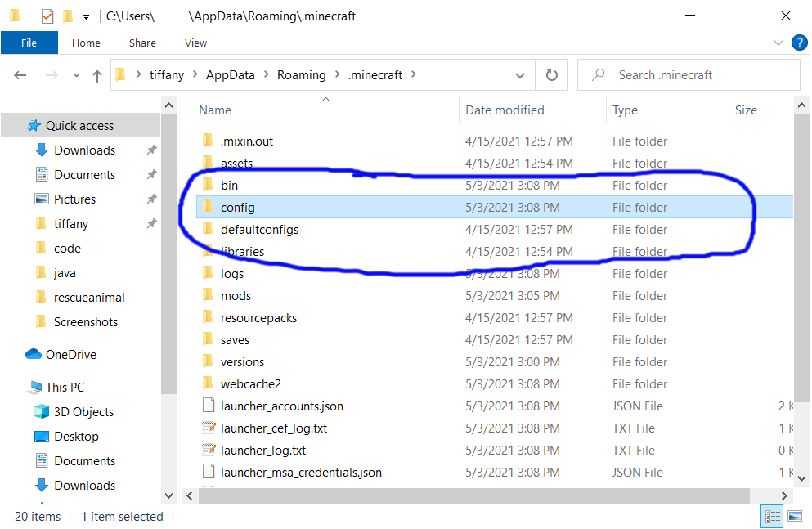Select the config folder icon
The image size is (812, 529).
tap(208, 207)
